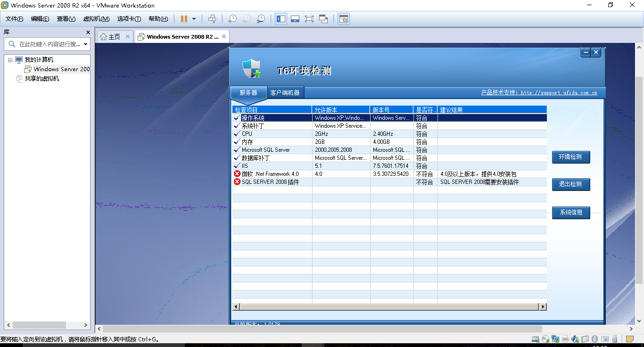The image size is (644, 347).
Task: Send Ctrl+Alt+Del to the virtual machine
Action: [212, 19]
